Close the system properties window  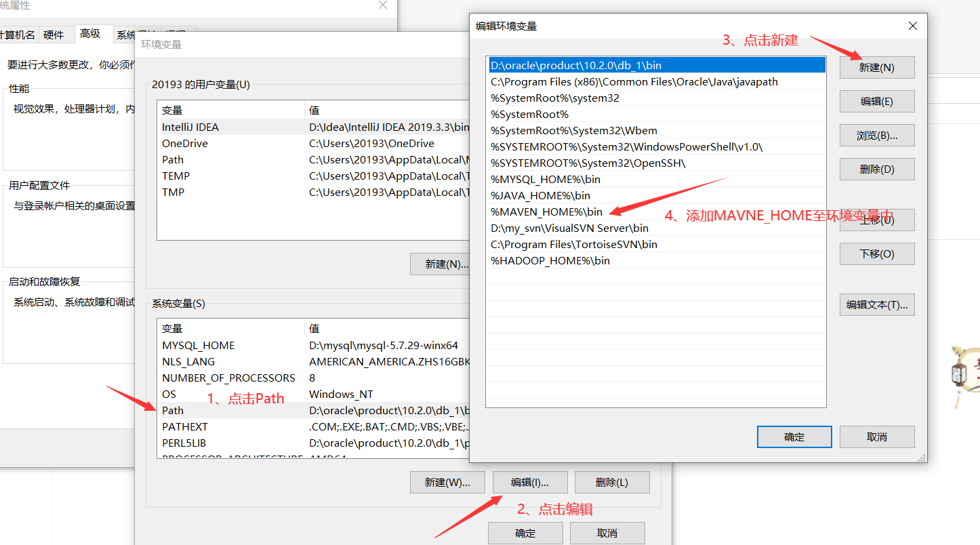point(383,5)
